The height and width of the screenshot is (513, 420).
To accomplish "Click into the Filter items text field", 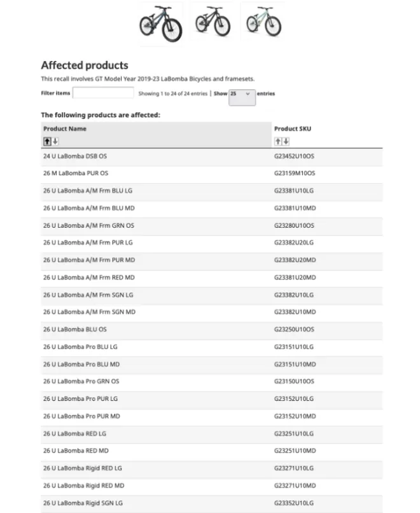I will (x=103, y=92).
